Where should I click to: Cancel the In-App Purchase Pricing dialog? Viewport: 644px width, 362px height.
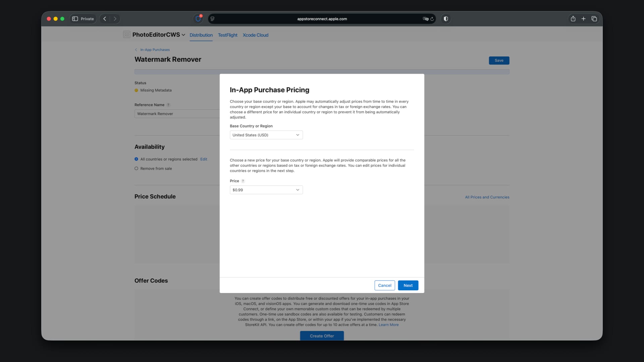point(384,286)
